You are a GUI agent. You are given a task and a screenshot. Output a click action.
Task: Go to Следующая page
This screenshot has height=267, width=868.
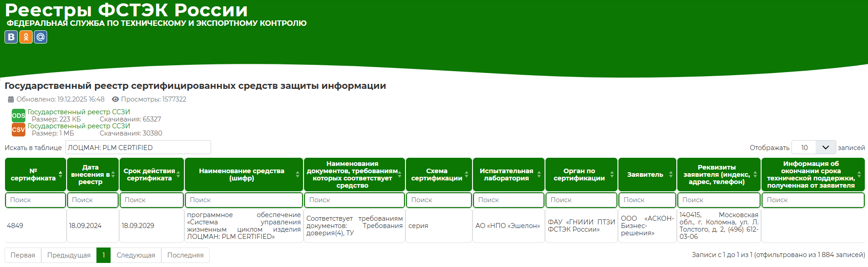coord(135,255)
